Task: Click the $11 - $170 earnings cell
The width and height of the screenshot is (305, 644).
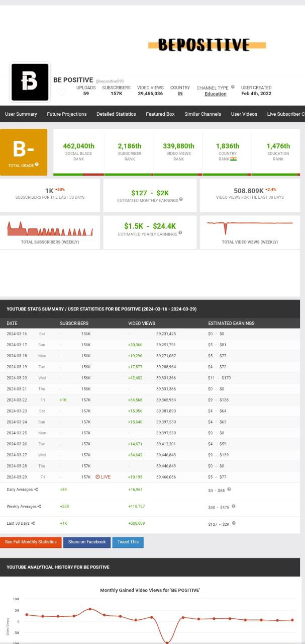Action: coord(220,378)
